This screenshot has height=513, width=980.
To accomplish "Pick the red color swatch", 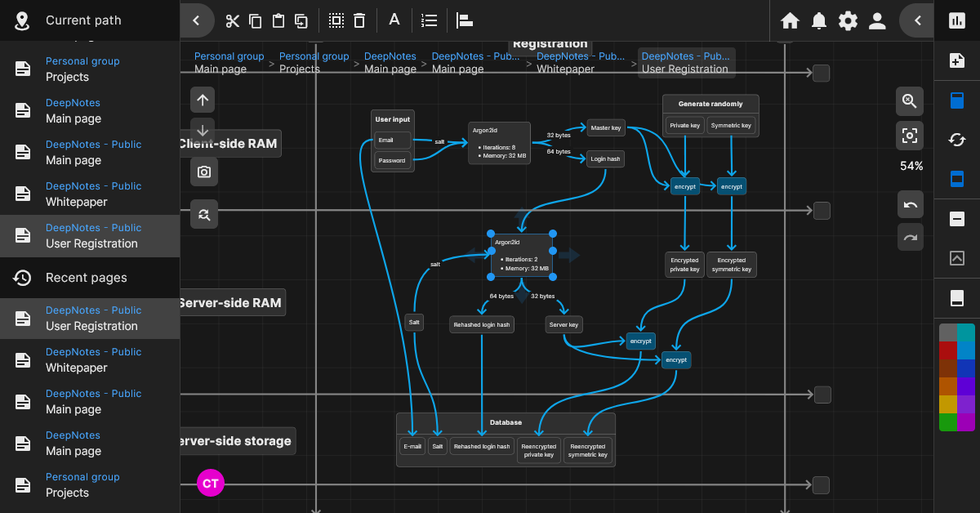I will pos(948,350).
